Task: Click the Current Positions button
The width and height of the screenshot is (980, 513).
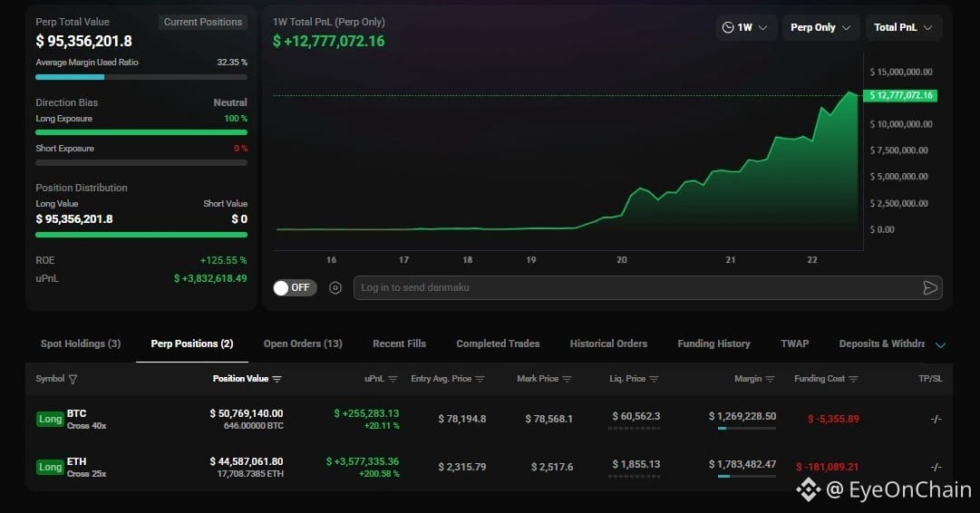Action: [x=202, y=22]
